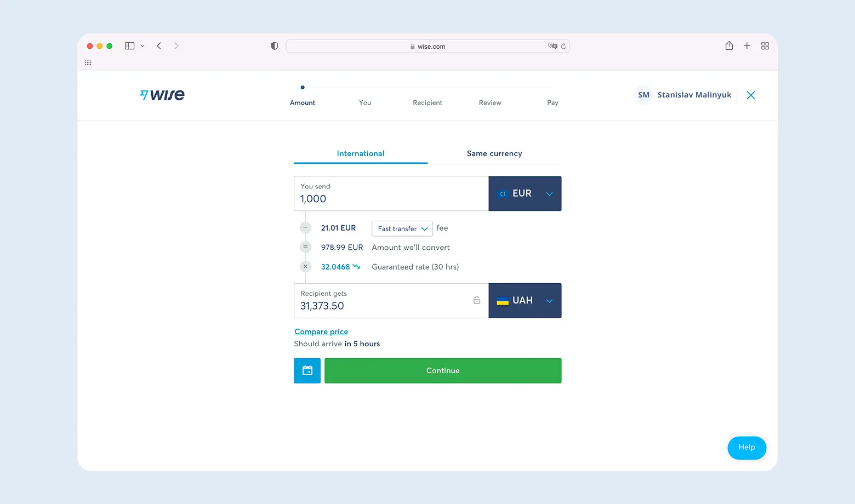Select the Review step in progress bar

[x=489, y=102]
